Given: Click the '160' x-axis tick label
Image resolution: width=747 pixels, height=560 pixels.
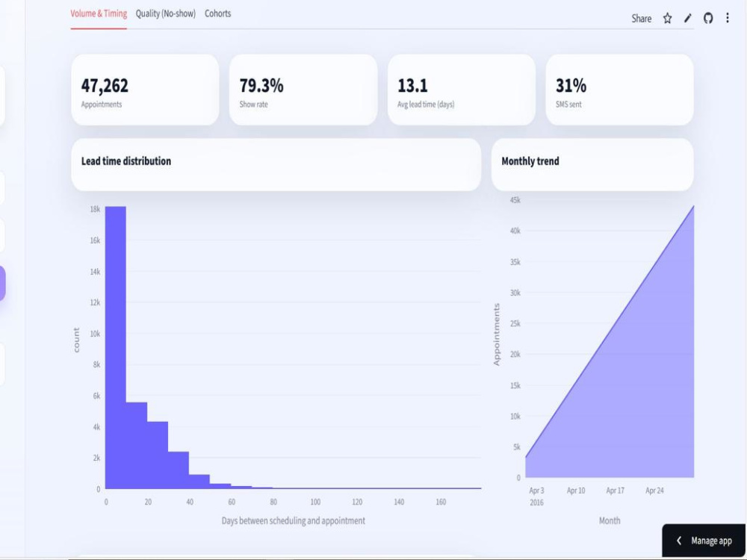Looking at the screenshot, I should coord(441,502).
